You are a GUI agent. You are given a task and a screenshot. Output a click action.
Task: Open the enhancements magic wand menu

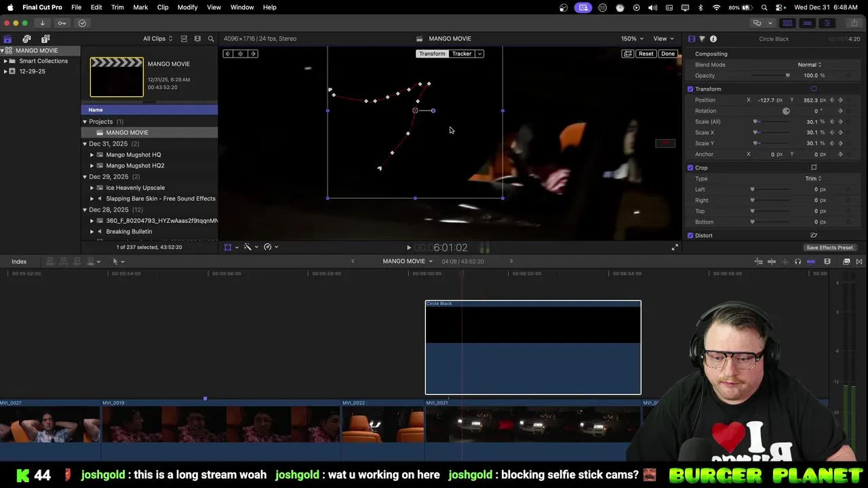250,247
